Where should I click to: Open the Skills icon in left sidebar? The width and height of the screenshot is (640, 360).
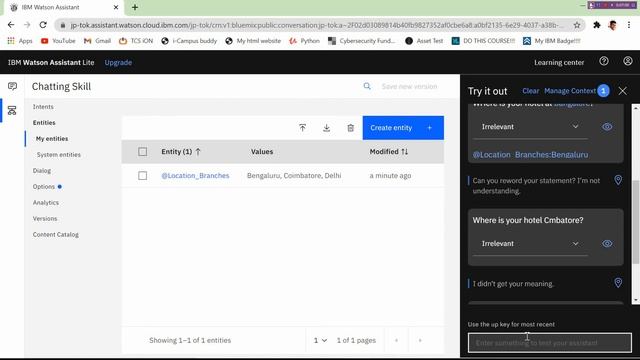click(12, 110)
